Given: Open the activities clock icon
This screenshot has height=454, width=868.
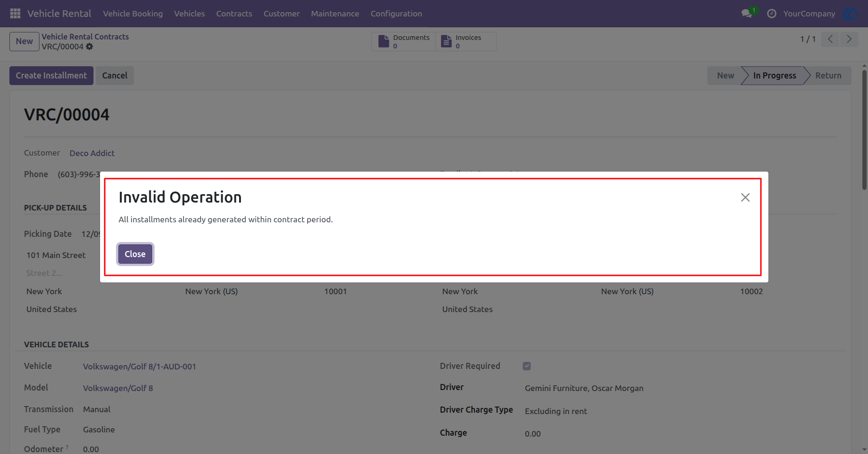Looking at the screenshot, I should 771,14.
